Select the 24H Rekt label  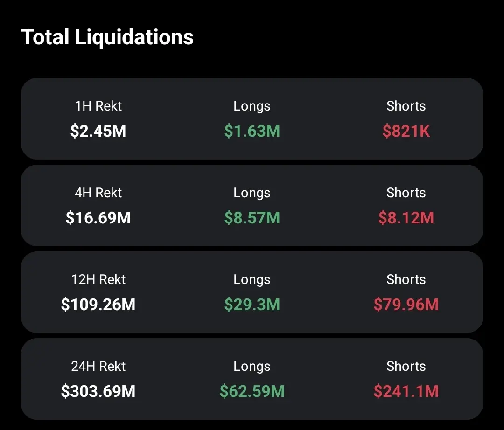pos(98,367)
